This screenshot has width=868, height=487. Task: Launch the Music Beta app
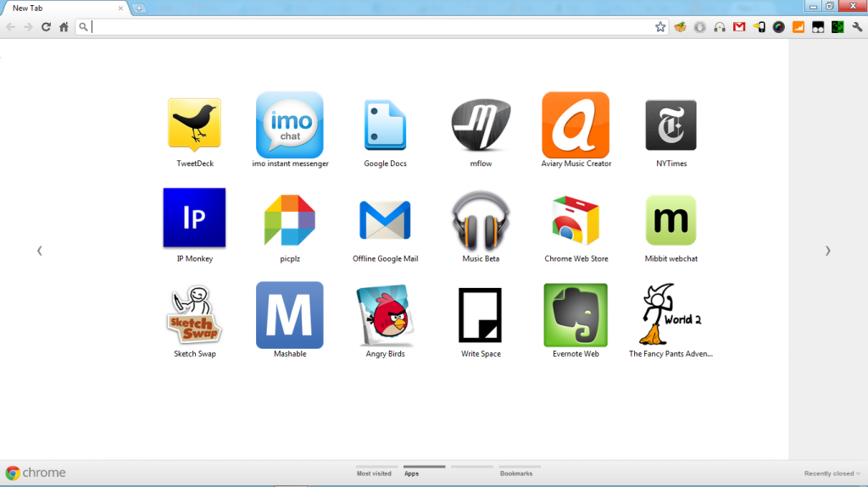pyautogui.click(x=481, y=220)
